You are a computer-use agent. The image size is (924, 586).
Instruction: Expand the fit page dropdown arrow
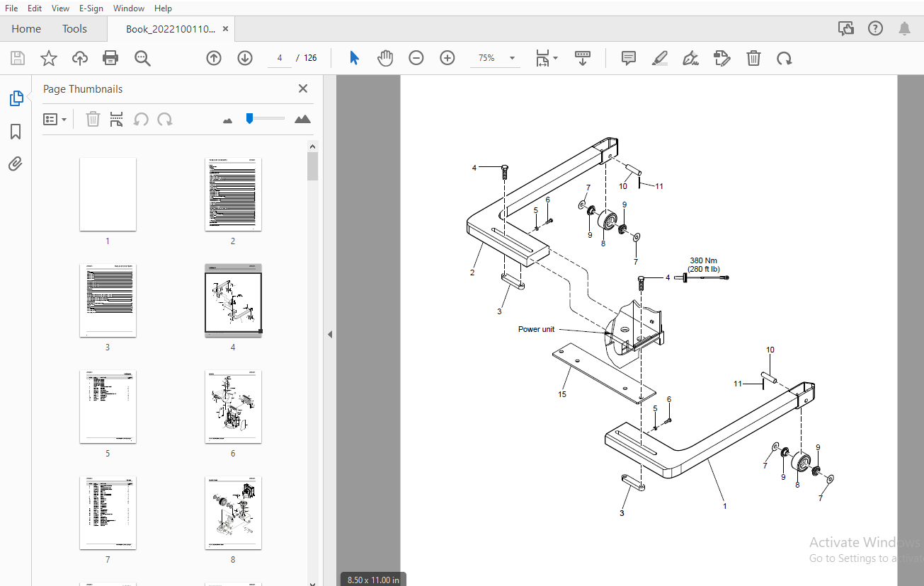tap(556, 58)
